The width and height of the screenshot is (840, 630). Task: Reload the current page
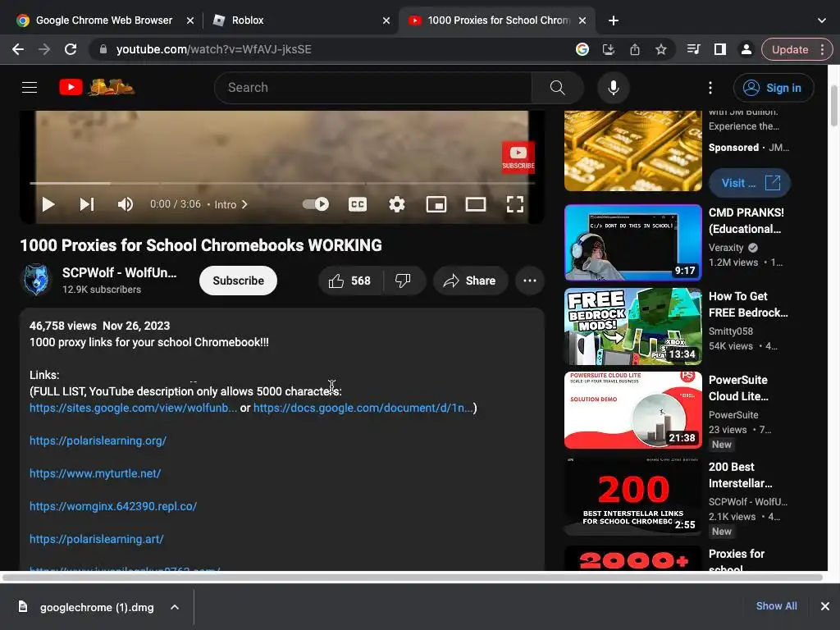pos(71,49)
